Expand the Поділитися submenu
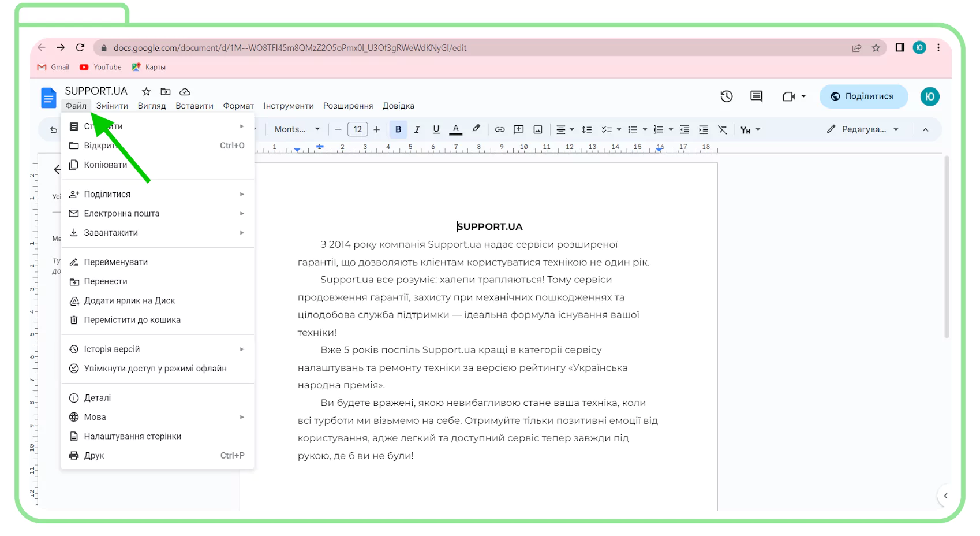 point(158,194)
